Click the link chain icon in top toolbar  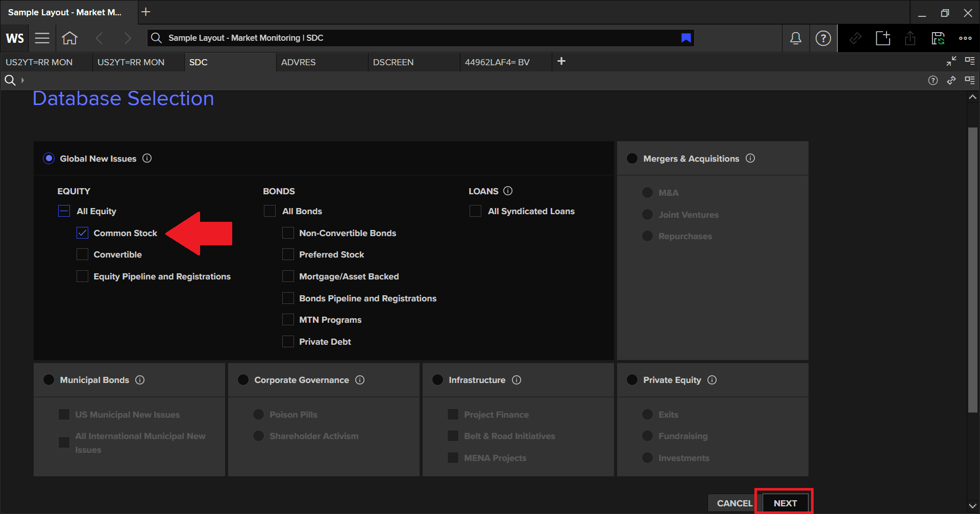[855, 38]
